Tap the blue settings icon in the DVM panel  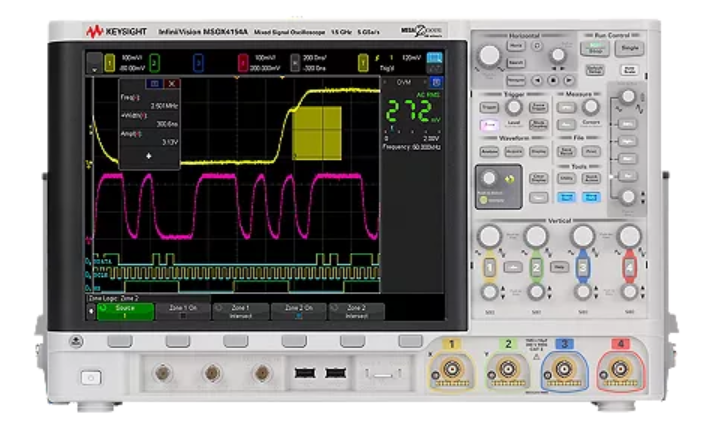436,82
